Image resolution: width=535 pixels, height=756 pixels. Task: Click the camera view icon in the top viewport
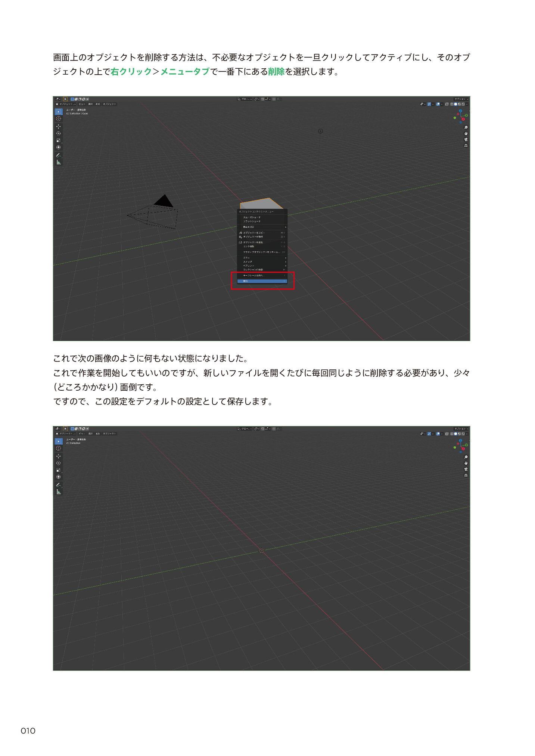coord(466,140)
